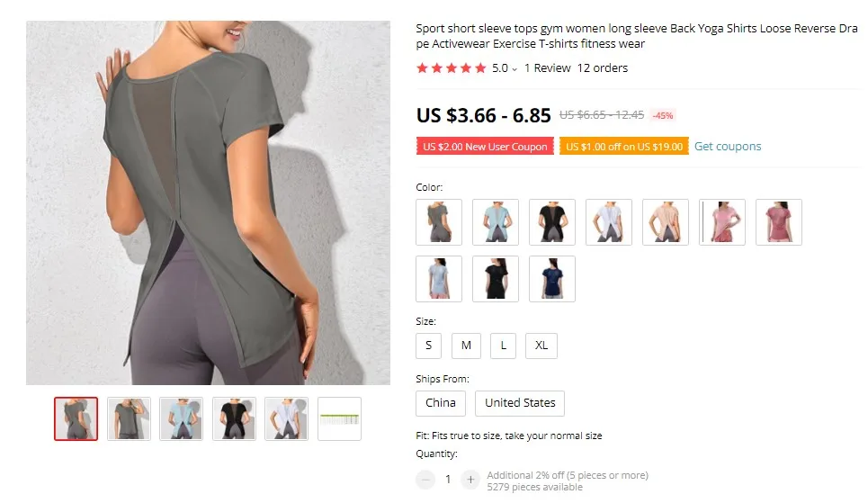Ship from United States option

pos(520,403)
